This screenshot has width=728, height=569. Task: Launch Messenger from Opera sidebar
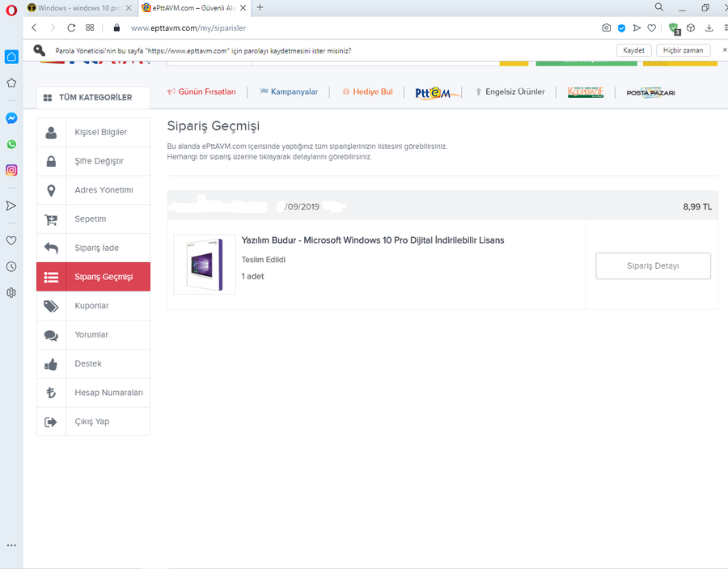(x=11, y=118)
